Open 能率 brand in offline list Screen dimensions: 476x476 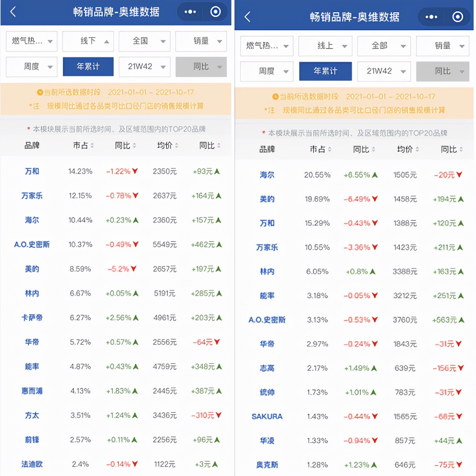coord(32,367)
